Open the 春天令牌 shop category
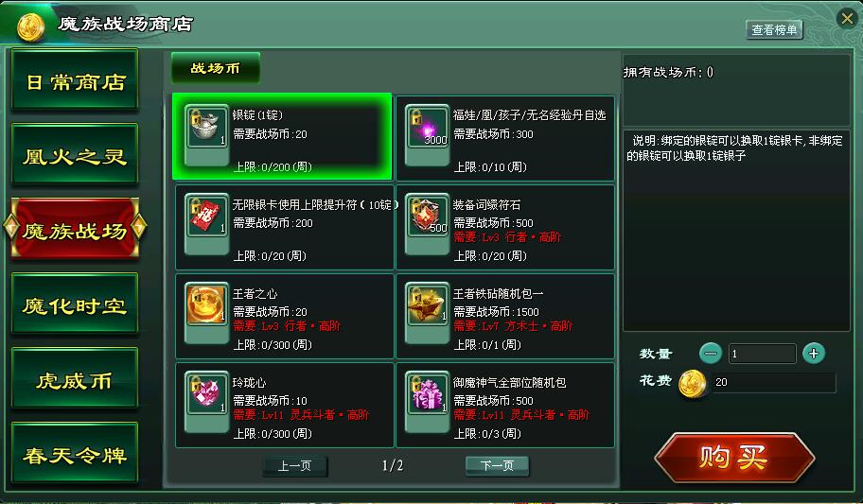This screenshot has width=863, height=504. pos(75,453)
